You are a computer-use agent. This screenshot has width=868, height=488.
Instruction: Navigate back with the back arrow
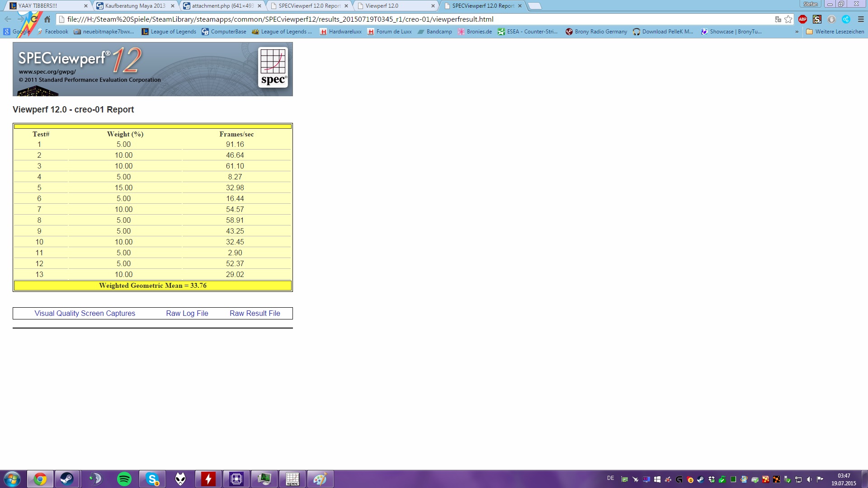(8, 19)
